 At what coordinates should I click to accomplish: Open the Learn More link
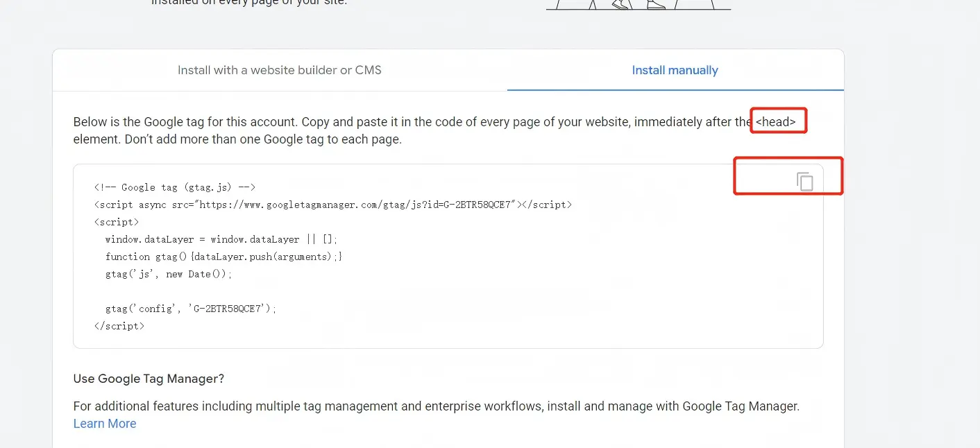105,424
